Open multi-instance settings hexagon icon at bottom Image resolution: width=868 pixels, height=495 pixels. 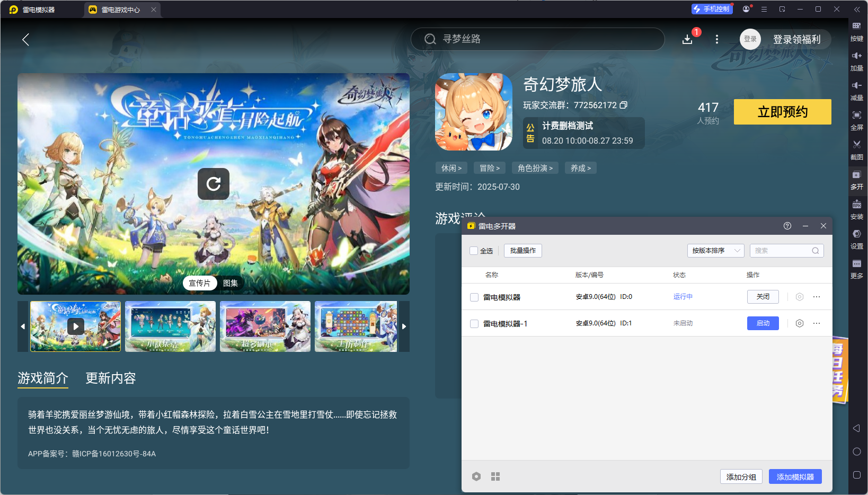point(476,476)
